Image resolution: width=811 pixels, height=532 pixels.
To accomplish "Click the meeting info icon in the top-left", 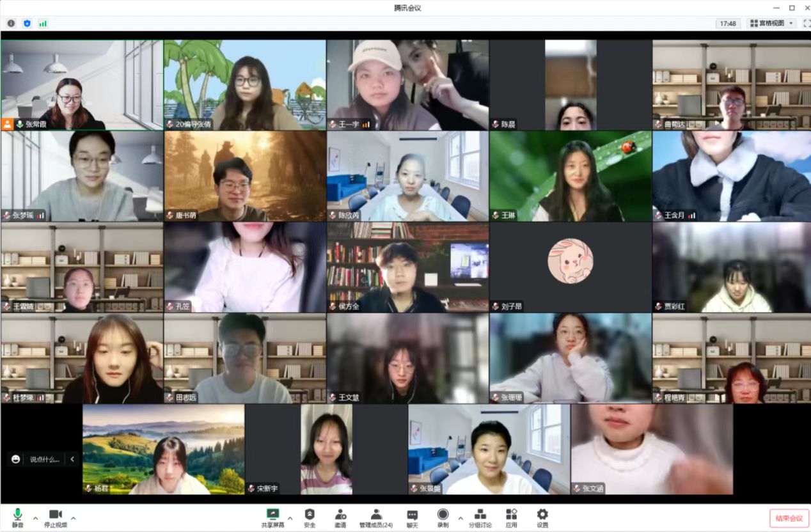I will (x=11, y=24).
